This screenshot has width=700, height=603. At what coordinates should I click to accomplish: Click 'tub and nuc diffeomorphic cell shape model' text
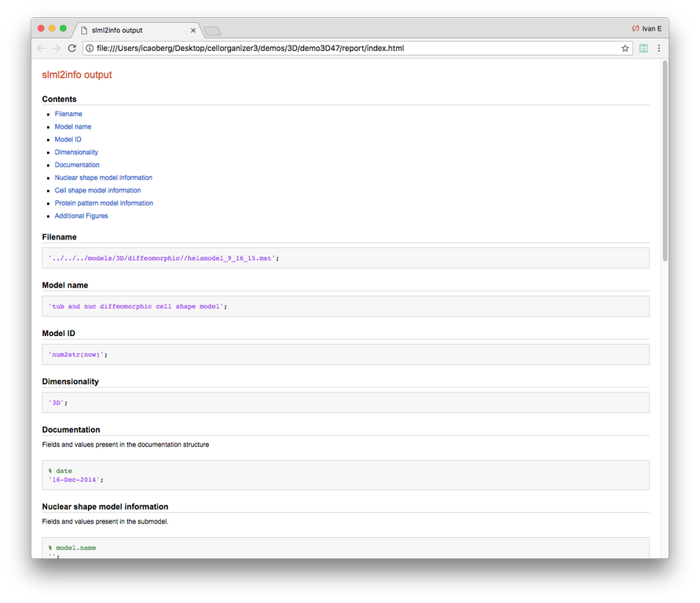(x=136, y=306)
